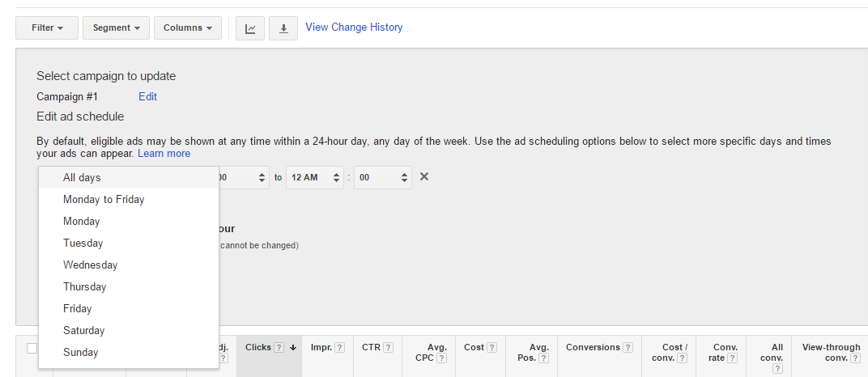
Task: Click the help icon under the dj. column
Action: (223, 358)
